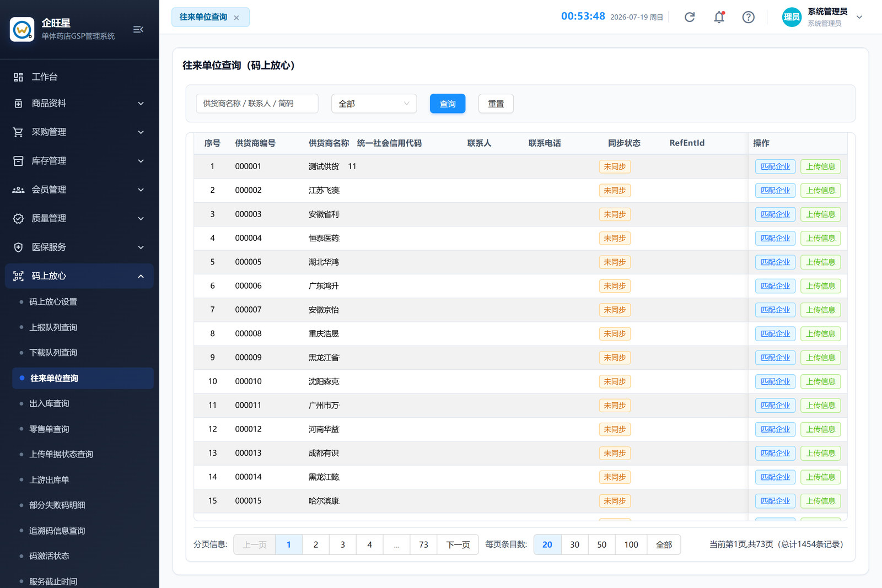Open 部分失败码明细 submenu item

point(57,505)
